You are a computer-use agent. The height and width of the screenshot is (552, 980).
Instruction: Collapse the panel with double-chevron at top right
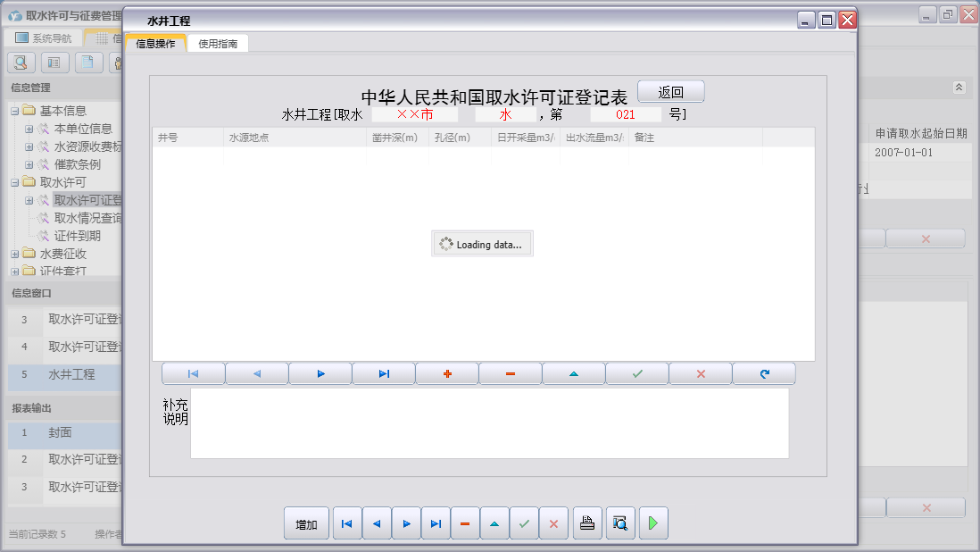coord(959,88)
